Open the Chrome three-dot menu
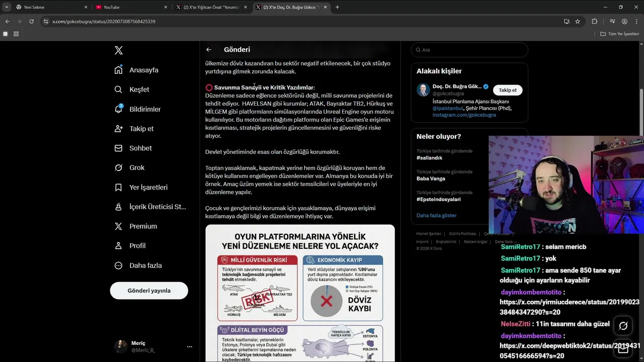The width and height of the screenshot is (644, 362). click(636, 22)
